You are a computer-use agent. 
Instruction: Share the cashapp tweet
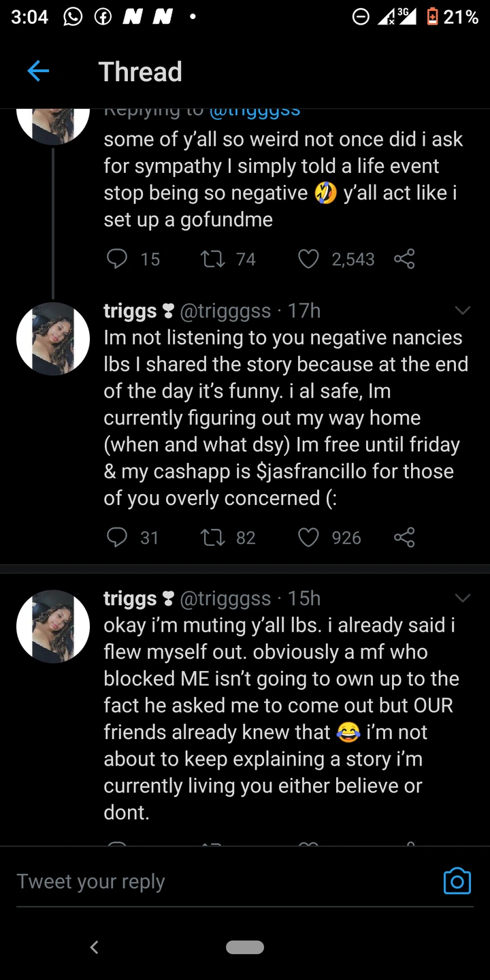pyautogui.click(x=404, y=538)
